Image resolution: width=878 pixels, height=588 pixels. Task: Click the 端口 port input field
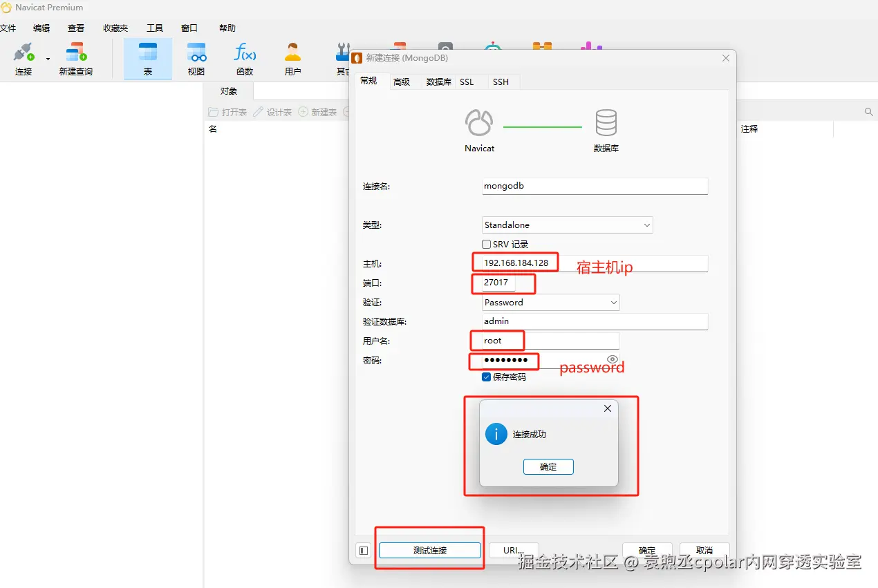tap(498, 283)
